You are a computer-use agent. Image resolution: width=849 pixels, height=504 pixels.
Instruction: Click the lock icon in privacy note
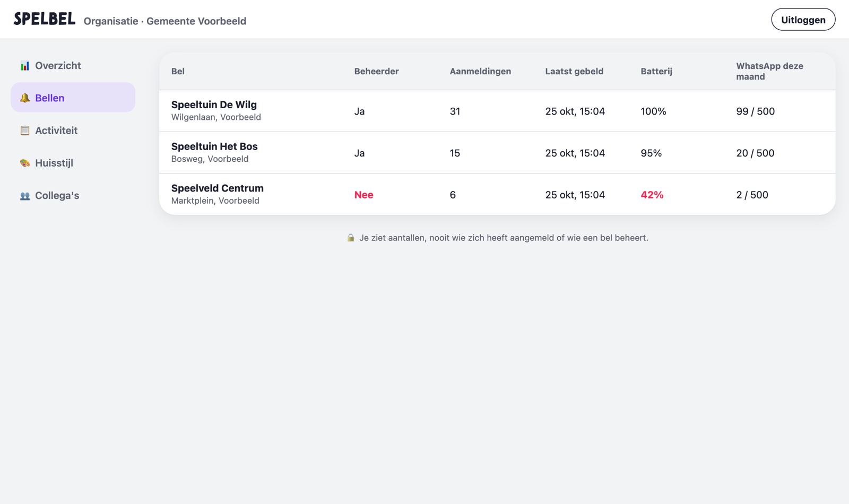point(351,238)
